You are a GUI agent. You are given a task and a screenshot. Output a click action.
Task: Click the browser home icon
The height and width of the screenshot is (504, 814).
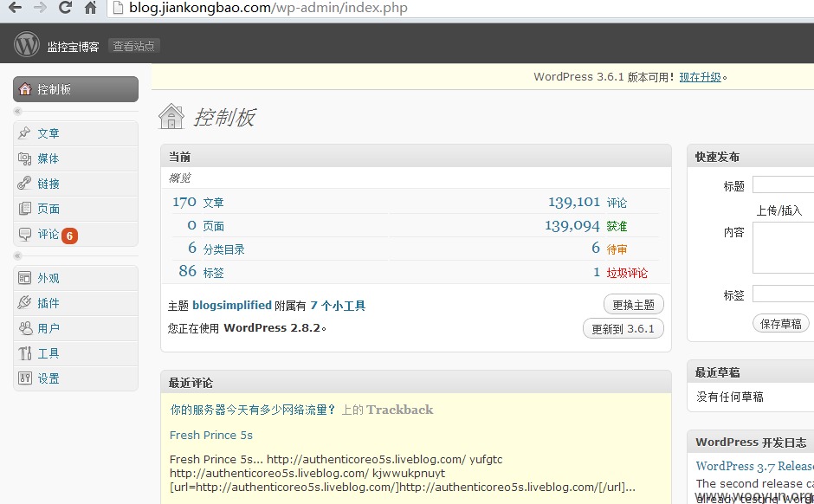(90, 7)
